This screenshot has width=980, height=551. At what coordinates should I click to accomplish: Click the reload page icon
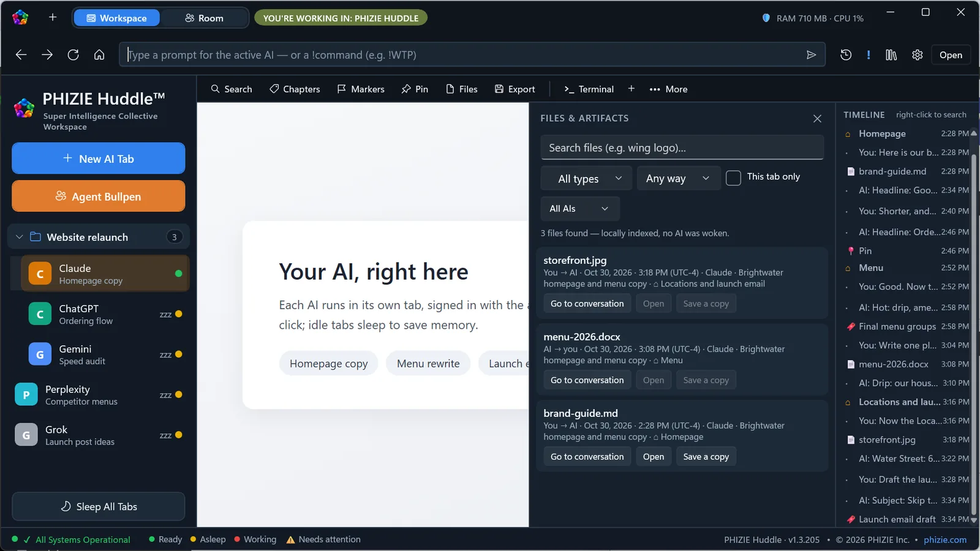(73, 55)
